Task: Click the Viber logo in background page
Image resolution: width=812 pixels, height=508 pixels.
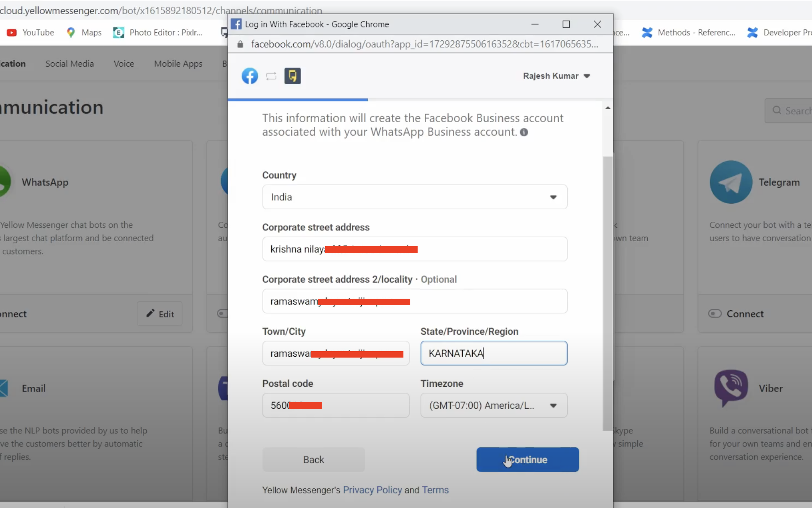Action: pyautogui.click(x=731, y=388)
